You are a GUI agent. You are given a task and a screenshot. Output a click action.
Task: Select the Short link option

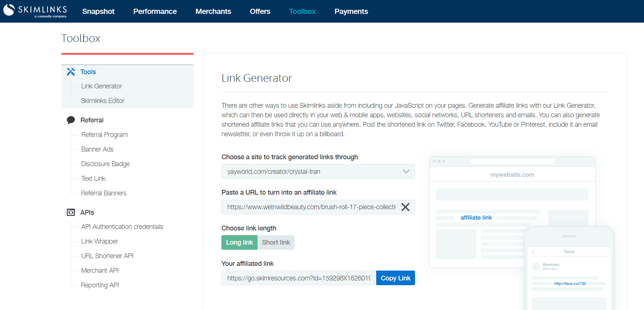(x=276, y=242)
